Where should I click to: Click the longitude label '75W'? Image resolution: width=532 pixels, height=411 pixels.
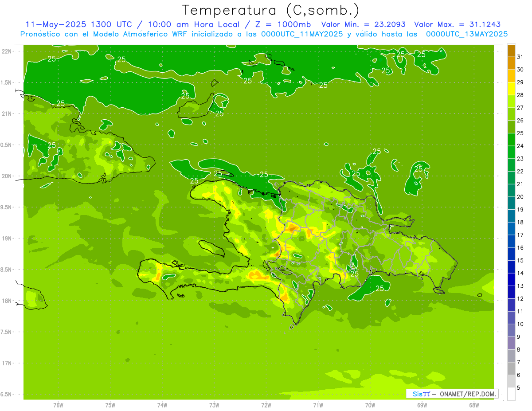click(110, 405)
